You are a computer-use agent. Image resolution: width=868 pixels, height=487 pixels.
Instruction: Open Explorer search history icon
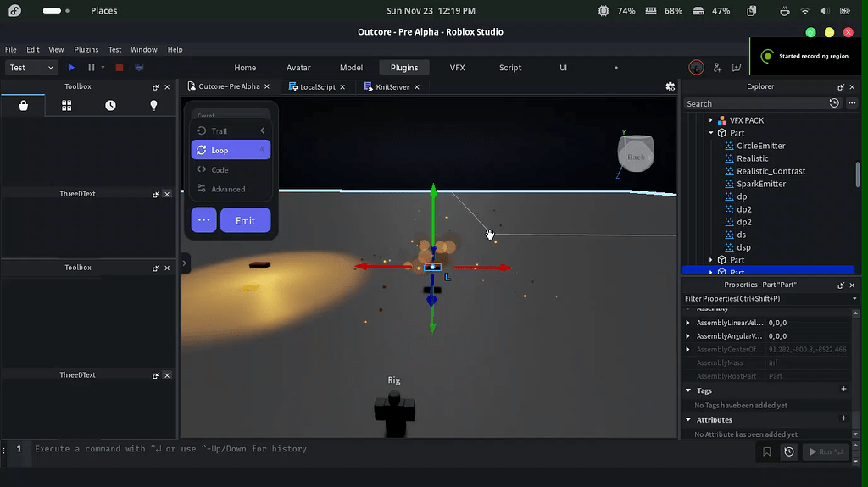pyautogui.click(x=834, y=103)
